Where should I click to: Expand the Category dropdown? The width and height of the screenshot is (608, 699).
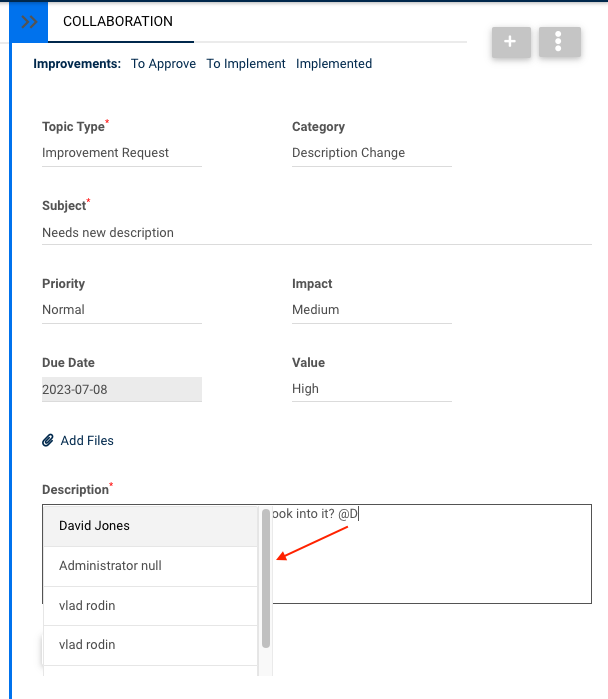click(x=371, y=153)
